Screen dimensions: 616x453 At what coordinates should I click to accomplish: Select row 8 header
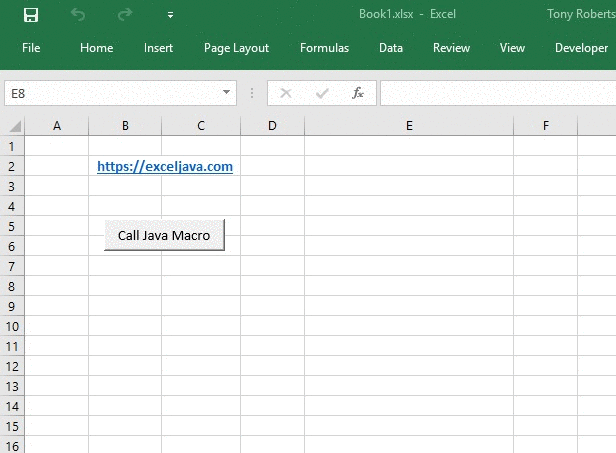click(12, 286)
